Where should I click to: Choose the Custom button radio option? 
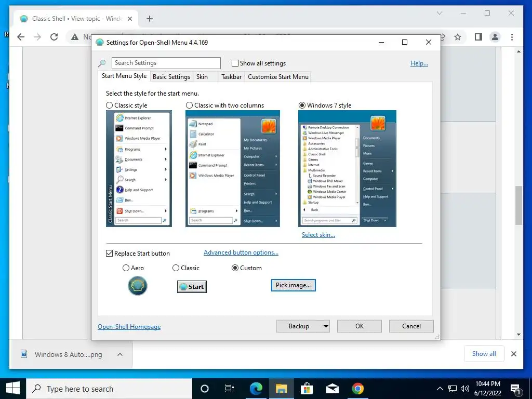[x=235, y=268]
